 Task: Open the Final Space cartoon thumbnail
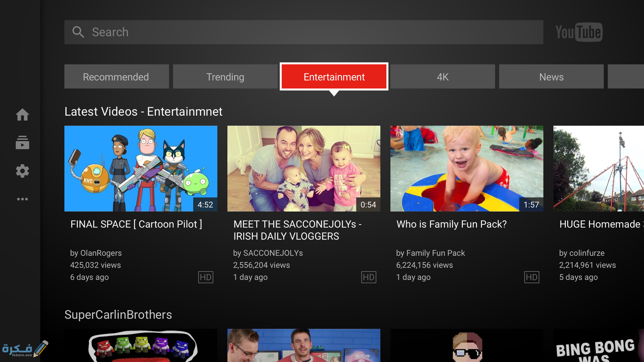pyautogui.click(x=141, y=168)
